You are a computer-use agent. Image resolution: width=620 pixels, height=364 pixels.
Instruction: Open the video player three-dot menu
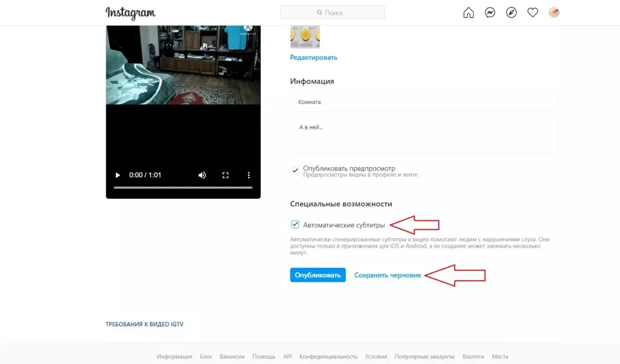[249, 175]
